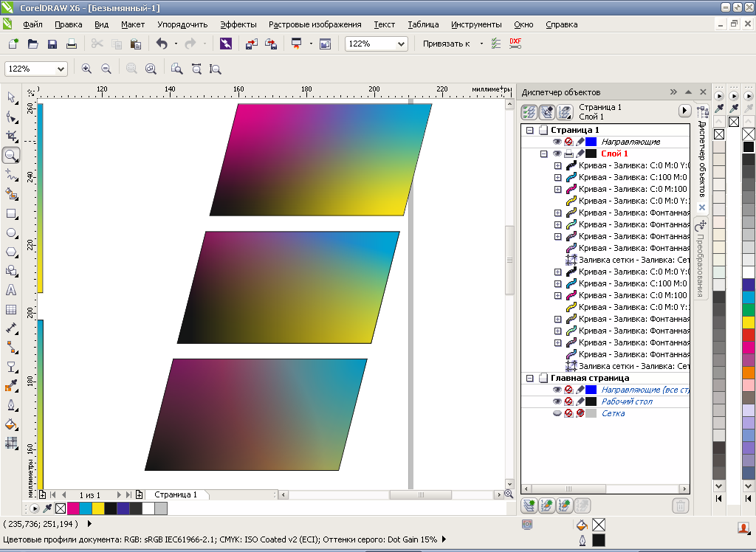Viewport: 756px width, 552px height.
Task: Select the Rectangle tool
Action: (11, 213)
